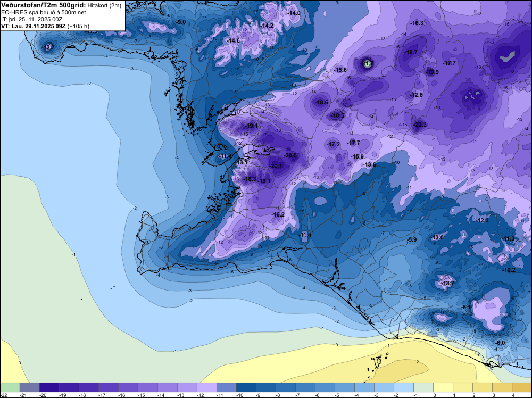
Task: Select the -13.7 temperature label
Action: [x=447, y=283]
